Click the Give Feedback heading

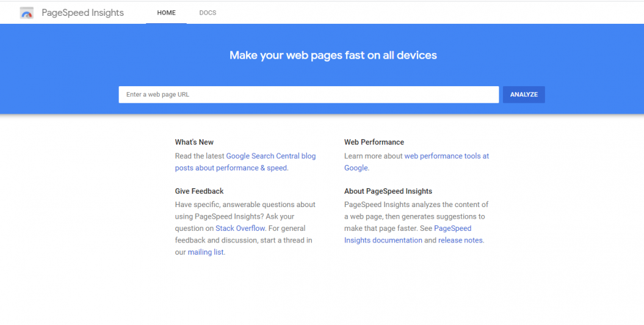pyautogui.click(x=199, y=191)
